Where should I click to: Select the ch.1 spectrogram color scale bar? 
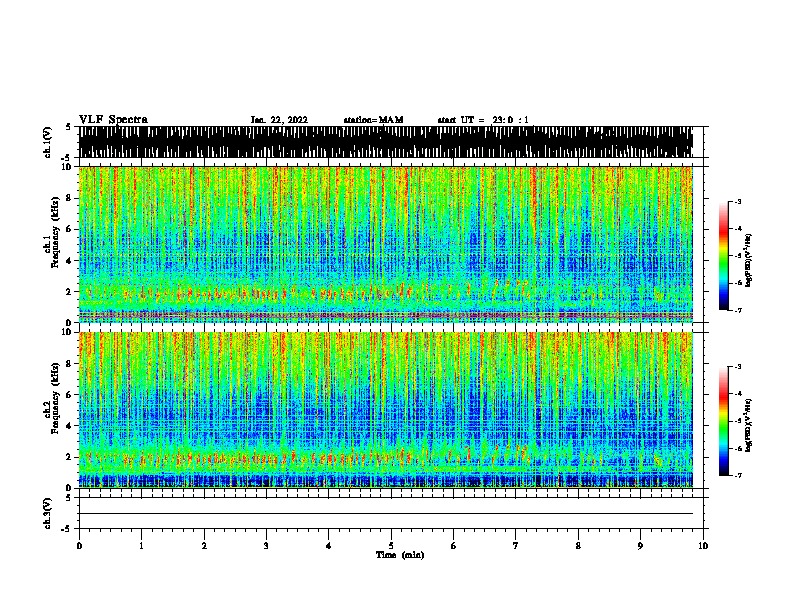tap(724, 256)
